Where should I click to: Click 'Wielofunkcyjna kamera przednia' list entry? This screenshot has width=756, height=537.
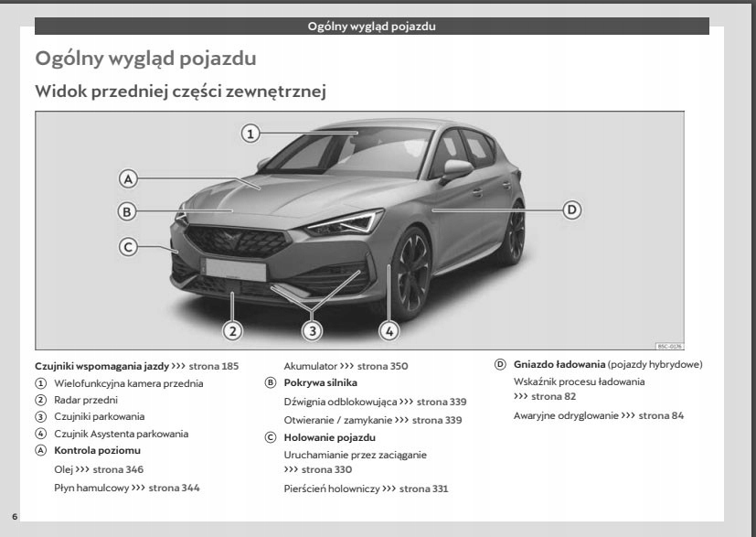[x=128, y=383]
